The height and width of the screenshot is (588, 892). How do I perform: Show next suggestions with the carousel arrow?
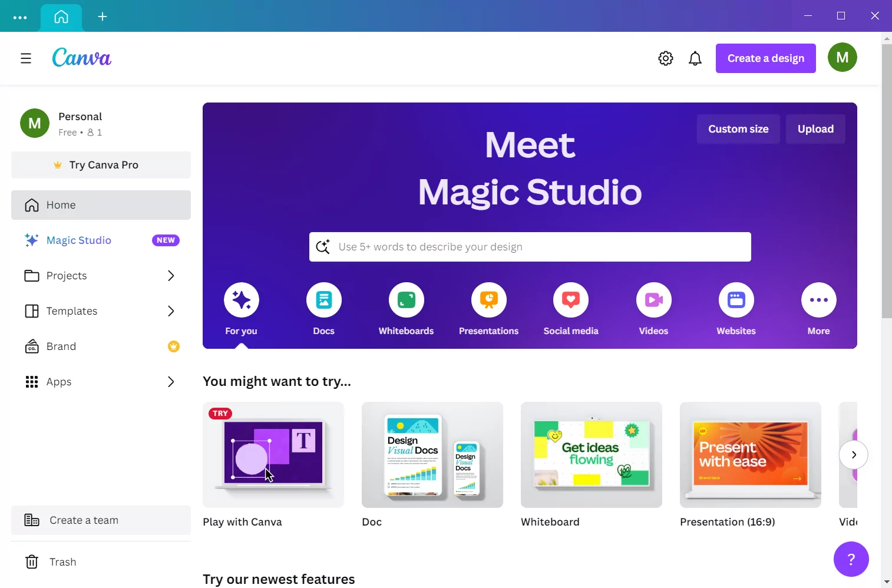[x=854, y=455]
